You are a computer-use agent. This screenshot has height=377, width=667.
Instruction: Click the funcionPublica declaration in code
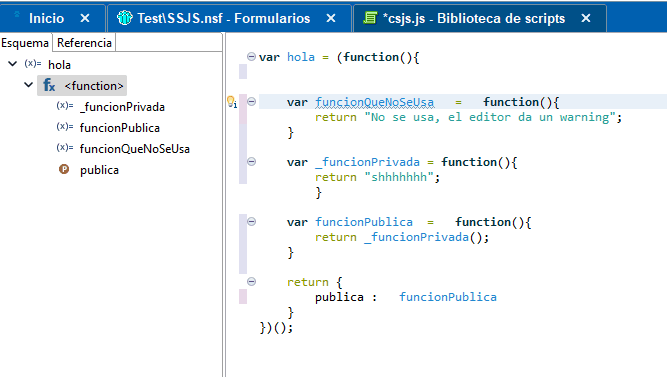[x=364, y=222]
